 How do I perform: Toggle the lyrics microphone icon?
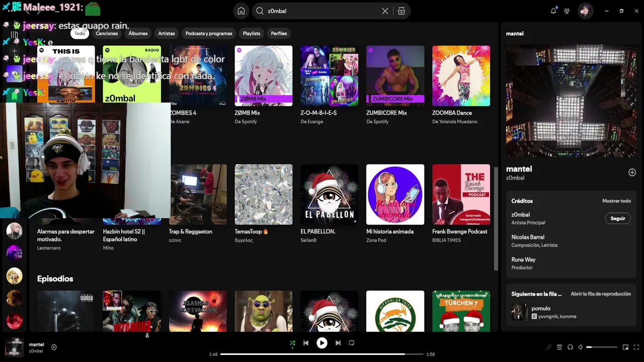(549, 347)
